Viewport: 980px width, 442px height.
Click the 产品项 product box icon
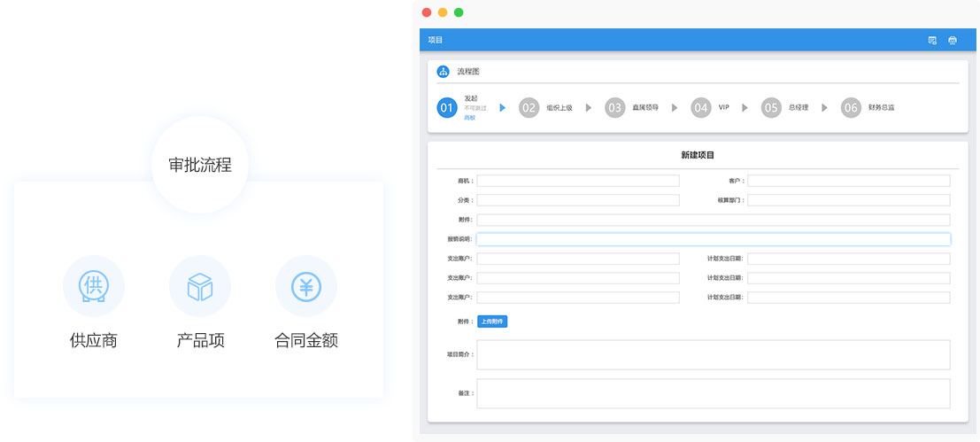pos(199,286)
